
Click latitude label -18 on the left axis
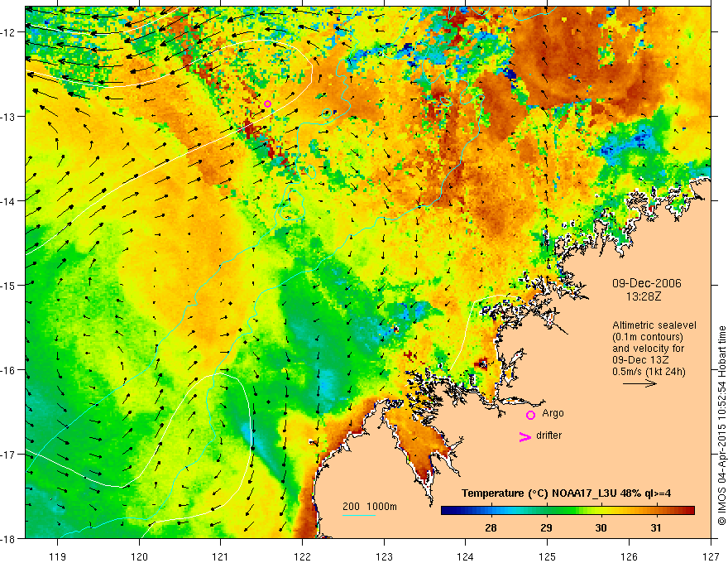tap(9, 538)
